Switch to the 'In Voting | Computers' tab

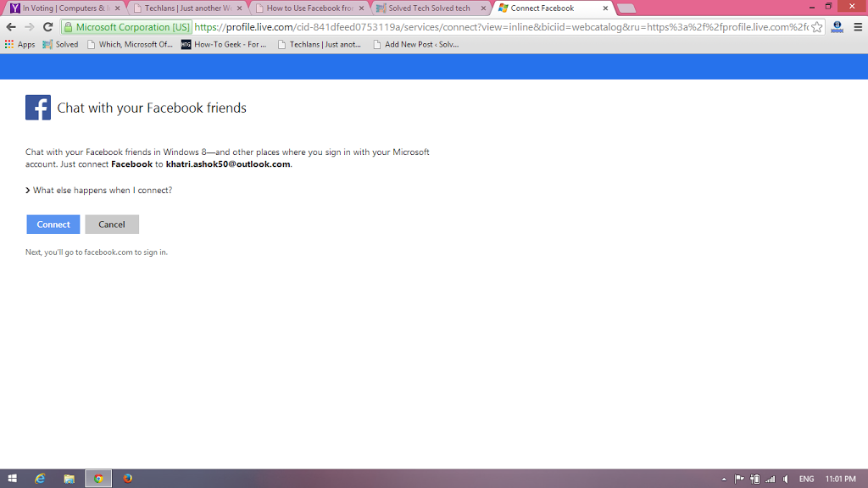[x=64, y=8]
